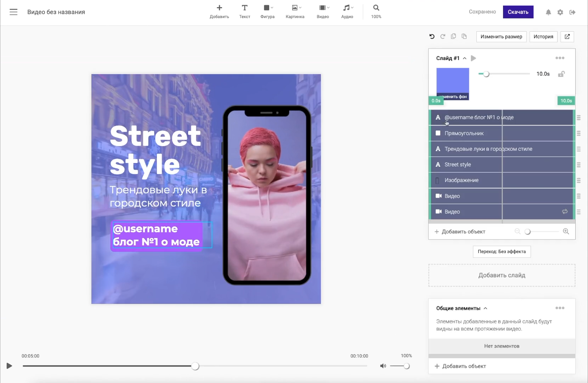This screenshot has width=588, height=383.
Task: Toggle the slide duration lock
Action: [x=561, y=74]
